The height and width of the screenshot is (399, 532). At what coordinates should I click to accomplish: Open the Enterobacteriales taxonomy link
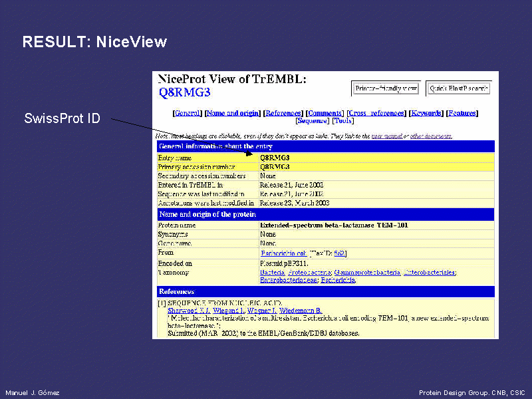coord(429,273)
